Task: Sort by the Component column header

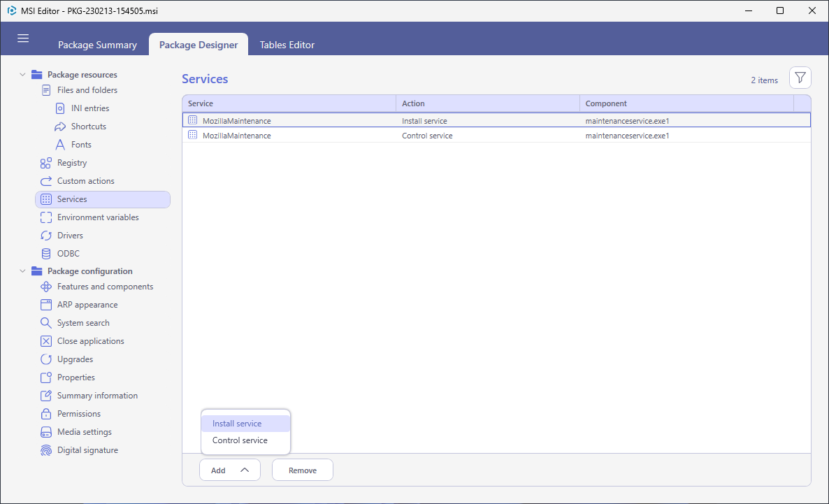Action: pyautogui.click(x=687, y=103)
